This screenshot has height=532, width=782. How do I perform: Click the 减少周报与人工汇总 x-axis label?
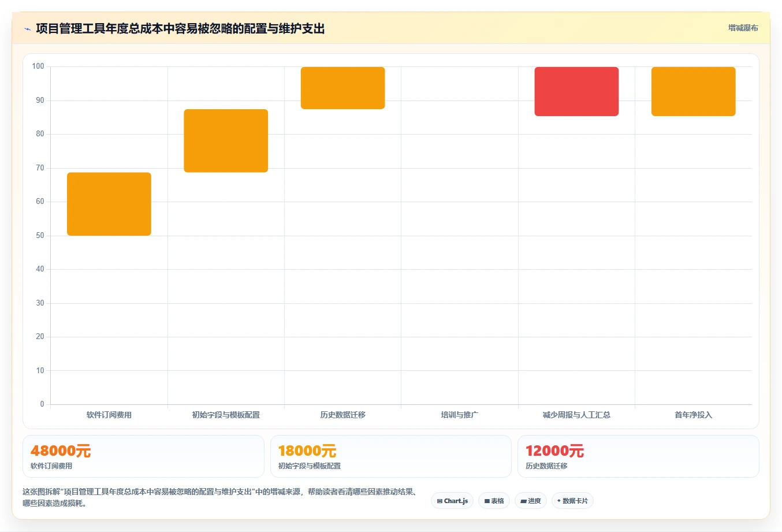click(x=576, y=415)
